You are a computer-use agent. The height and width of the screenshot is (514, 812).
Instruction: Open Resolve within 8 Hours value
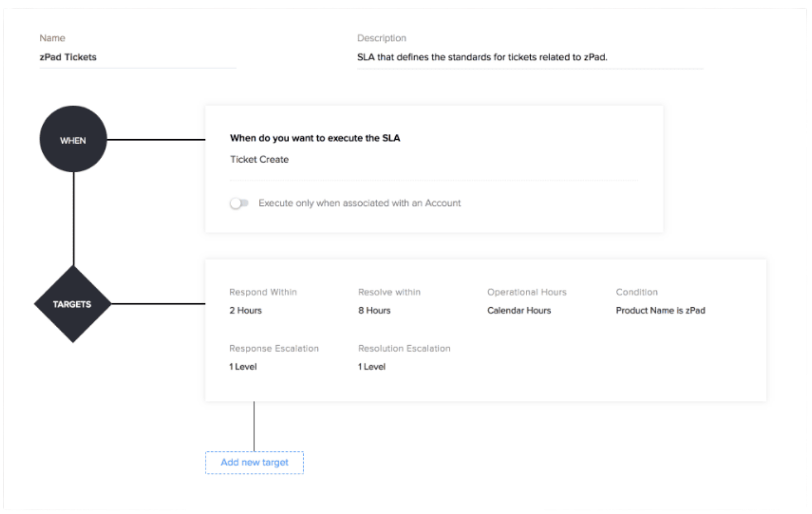click(374, 311)
